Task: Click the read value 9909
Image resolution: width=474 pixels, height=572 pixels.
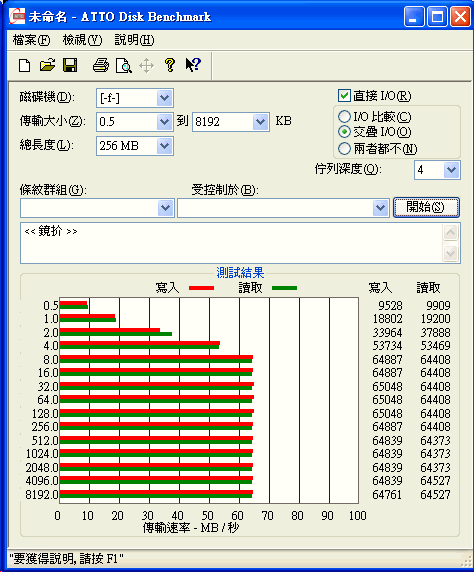Action: coord(438,305)
